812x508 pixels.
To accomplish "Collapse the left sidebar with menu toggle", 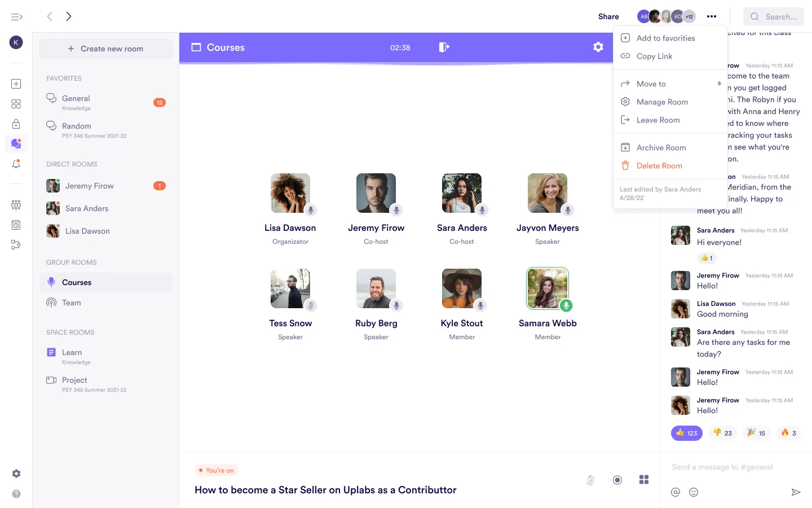I will click(17, 17).
